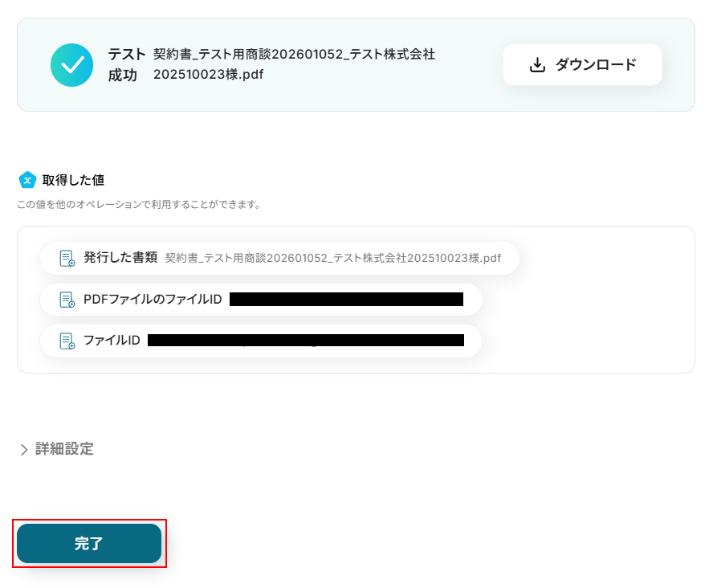Select the 発行した書類 value label

pyautogui.click(x=120, y=258)
